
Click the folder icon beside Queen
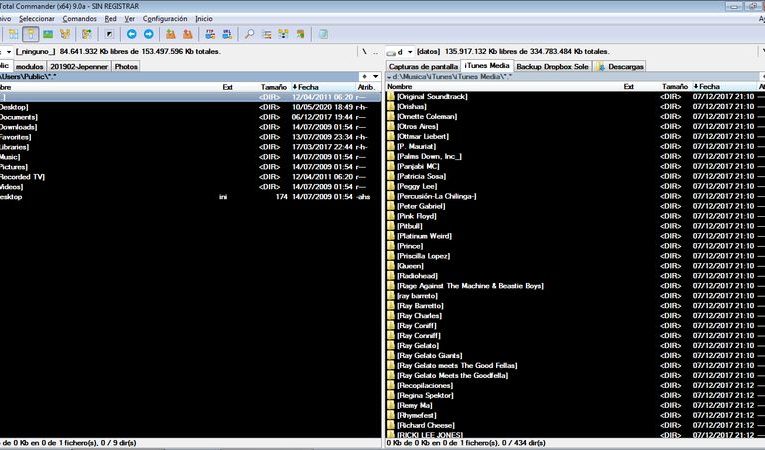click(x=391, y=266)
